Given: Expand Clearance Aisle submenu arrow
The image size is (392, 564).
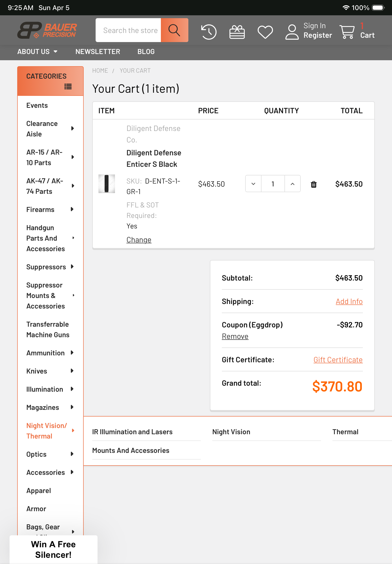Looking at the screenshot, I should coord(72,128).
